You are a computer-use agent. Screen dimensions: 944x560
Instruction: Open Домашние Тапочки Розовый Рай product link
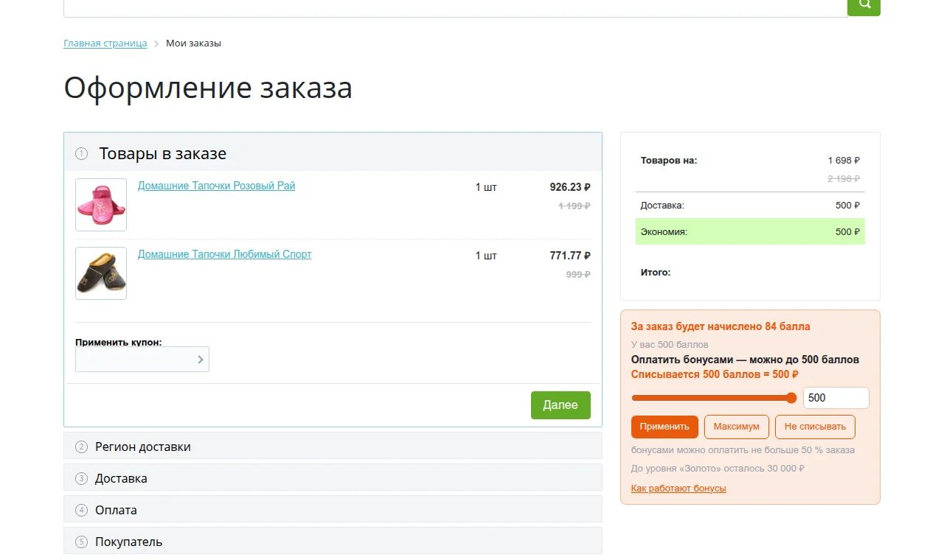(x=216, y=186)
